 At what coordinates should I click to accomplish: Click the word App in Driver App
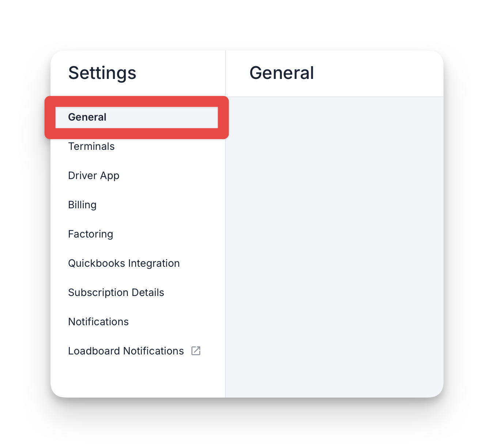pos(110,176)
